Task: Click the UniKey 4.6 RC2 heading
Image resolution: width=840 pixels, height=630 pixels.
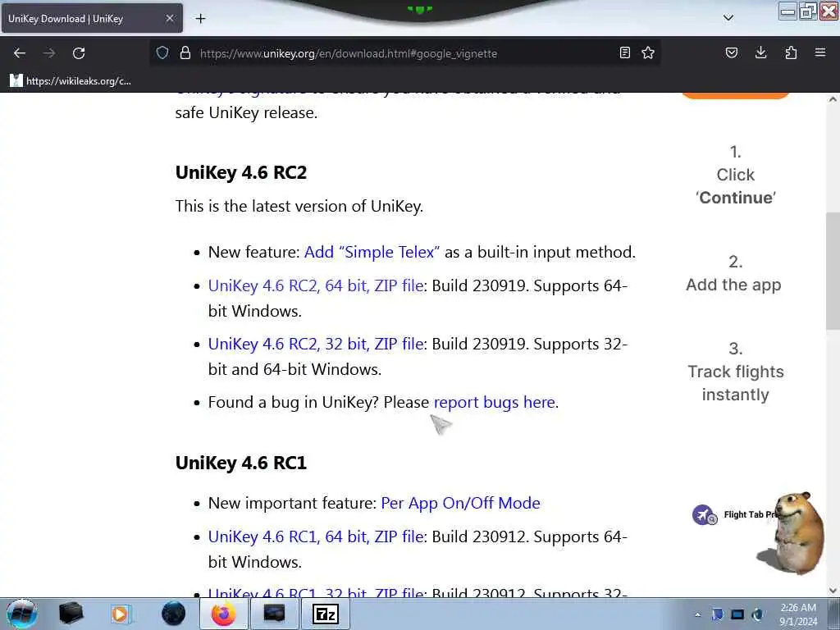Action: pyautogui.click(x=241, y=172)
